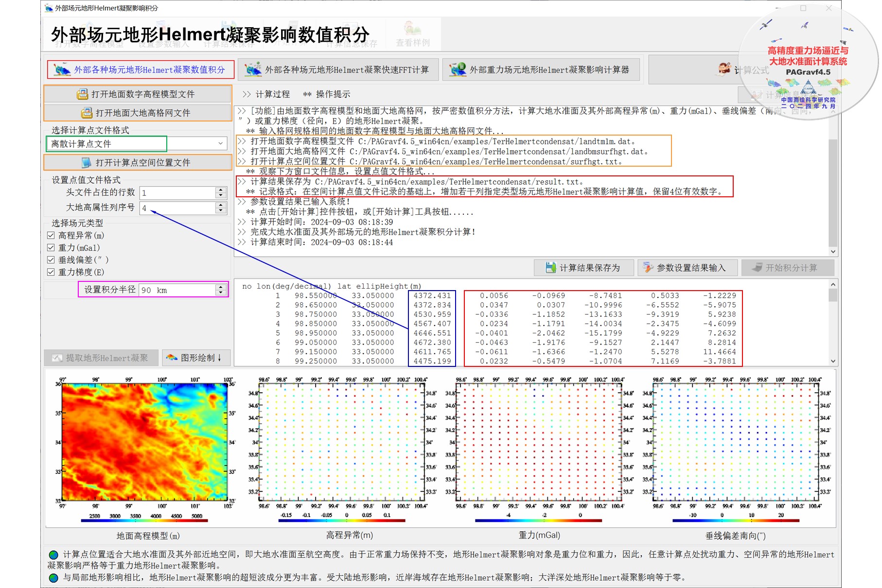Image resolution: width=882 pixels, height=588 pixels.
Task: Click the save icon on 计算结果保存为
Action: point(550,267)
